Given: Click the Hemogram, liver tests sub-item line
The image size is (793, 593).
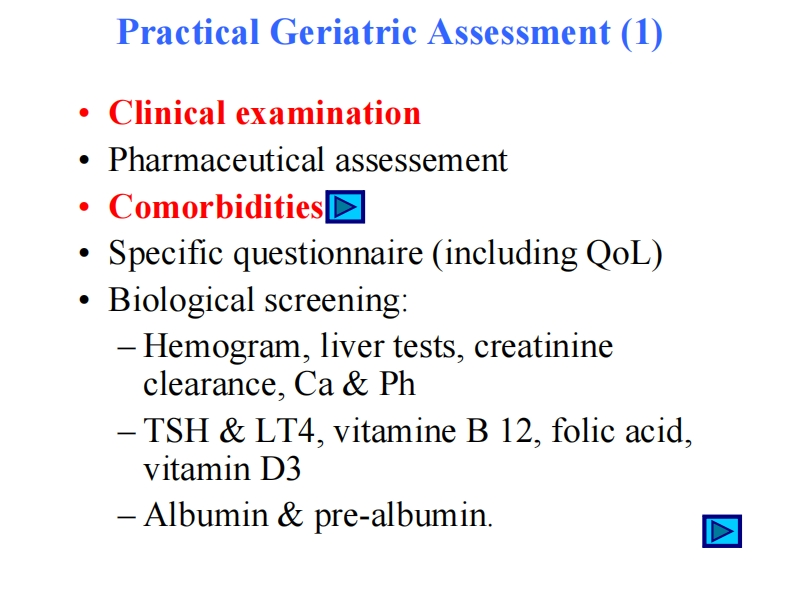Looking at the screenshot, I should (x=378, y=347).
